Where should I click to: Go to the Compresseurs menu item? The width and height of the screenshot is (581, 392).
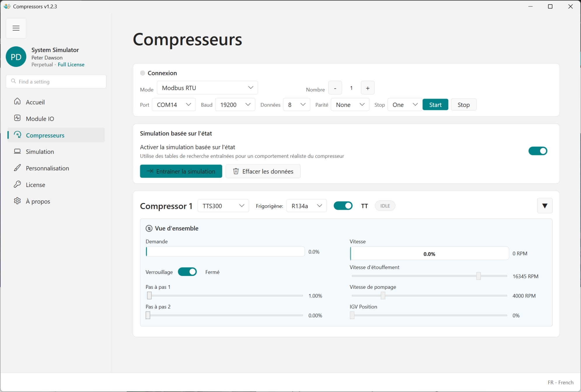point(45,135)
